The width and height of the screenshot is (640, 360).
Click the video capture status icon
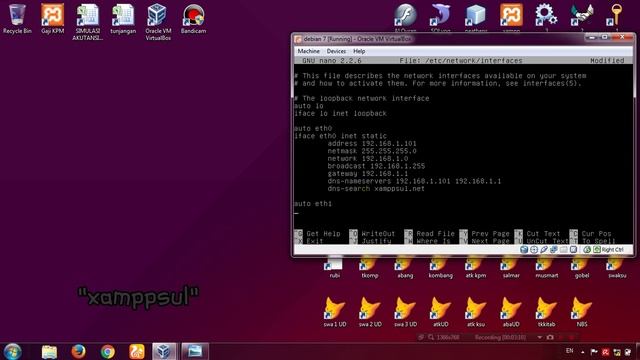573,249
